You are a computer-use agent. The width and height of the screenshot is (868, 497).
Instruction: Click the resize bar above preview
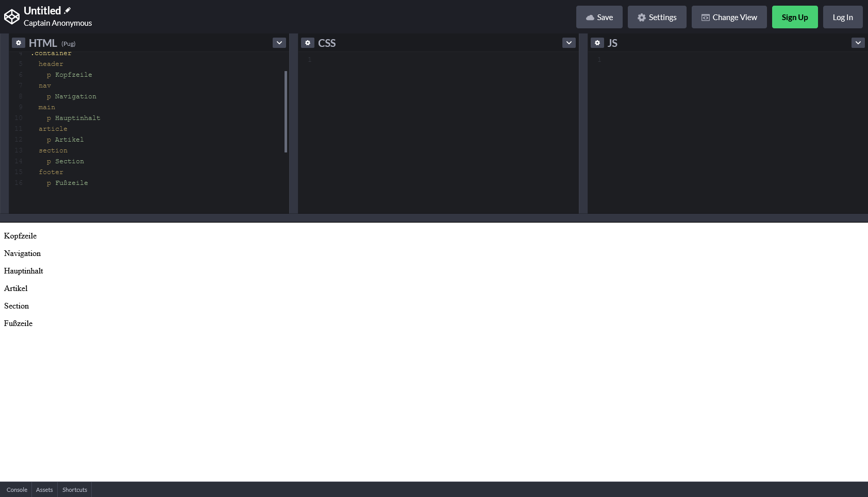pos(434,218)
